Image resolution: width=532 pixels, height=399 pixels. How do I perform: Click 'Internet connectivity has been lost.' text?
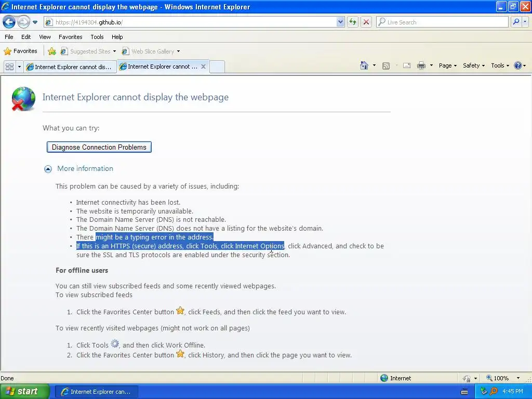coord(128,202)
